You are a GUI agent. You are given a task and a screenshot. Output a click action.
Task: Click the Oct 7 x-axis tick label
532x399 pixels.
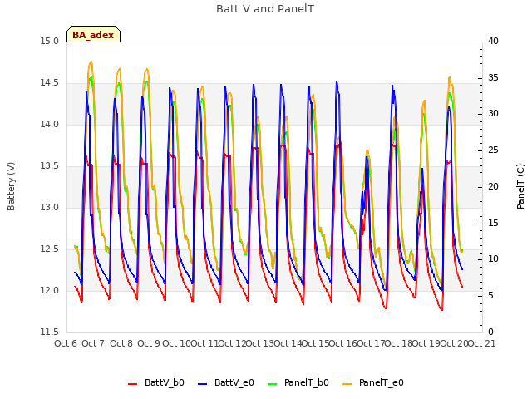(93, 343)
